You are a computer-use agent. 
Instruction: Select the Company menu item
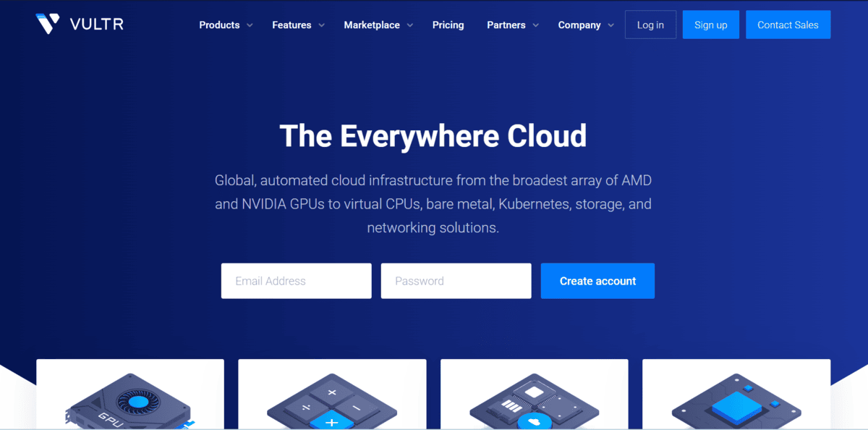579,25
